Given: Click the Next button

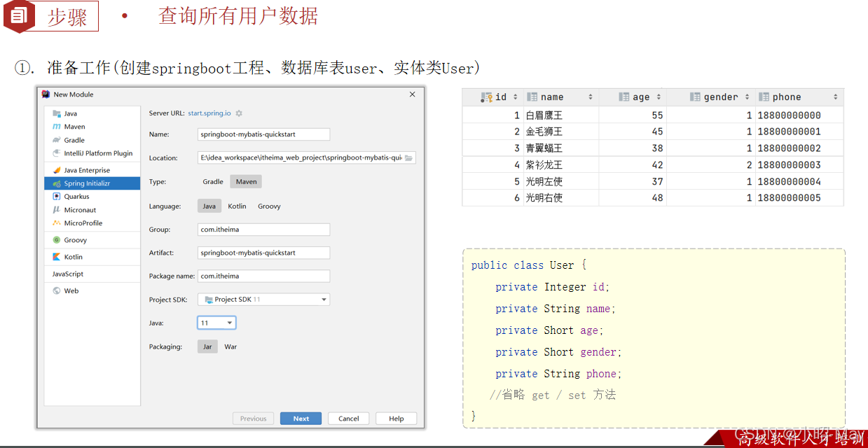Looking at the screenshot, I should [301, 419].
